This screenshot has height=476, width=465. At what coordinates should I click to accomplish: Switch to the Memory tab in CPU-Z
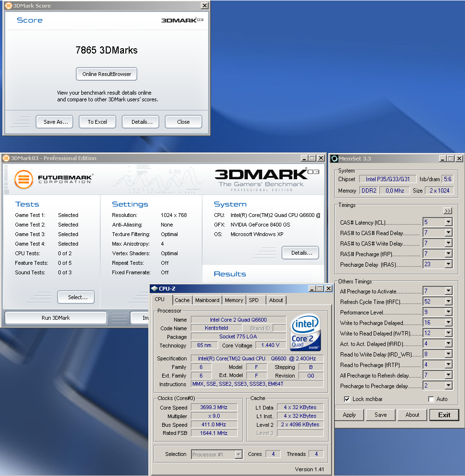(234, 300)
